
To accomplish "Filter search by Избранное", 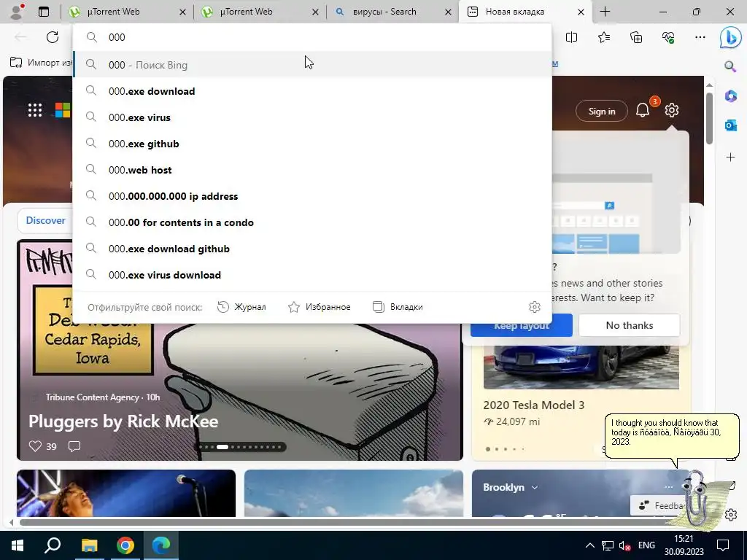I will point(320,307).
